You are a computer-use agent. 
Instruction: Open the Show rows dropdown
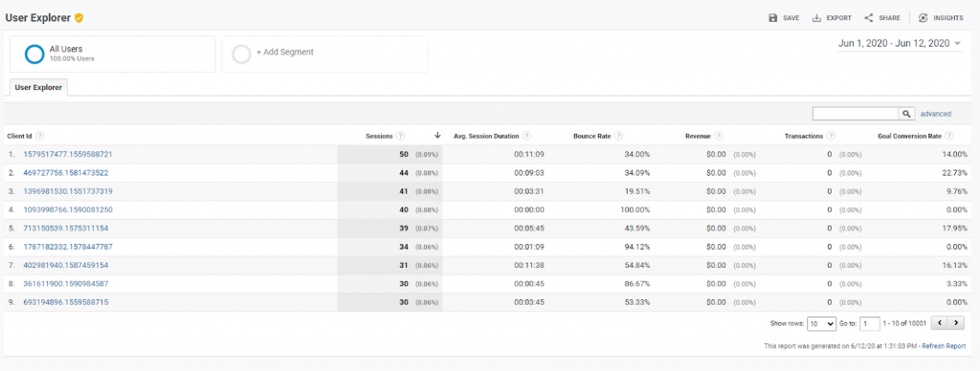click(x=821, y=323)
